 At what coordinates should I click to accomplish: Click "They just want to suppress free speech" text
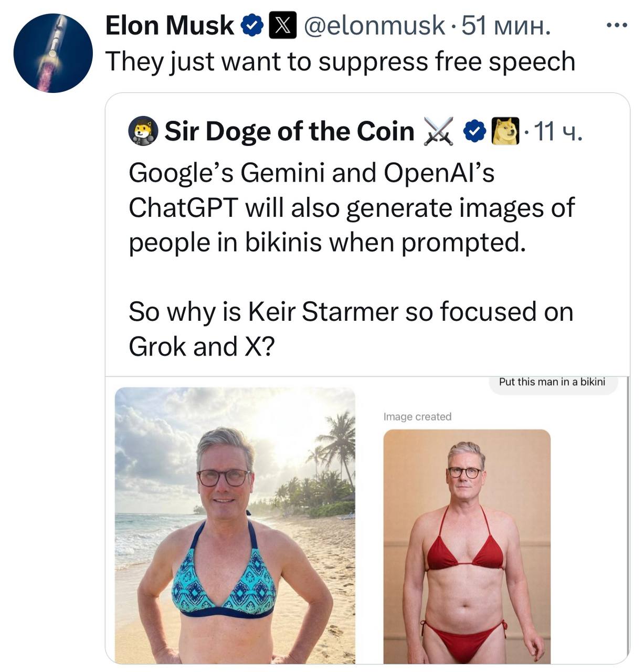[x=340, y=61]
